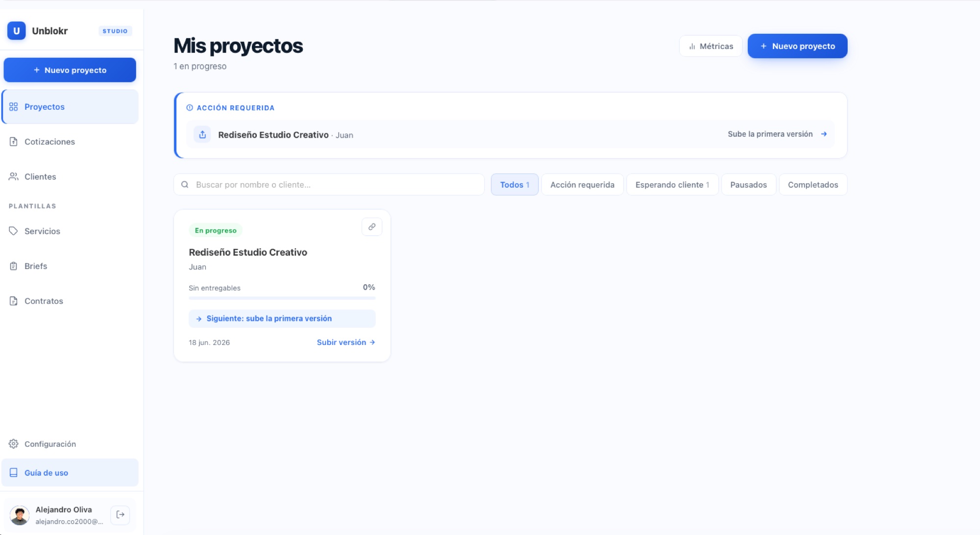Create a project using the sidebar Nuevo proyecto button
Viewport: 980px width, 535px height.
70,70
